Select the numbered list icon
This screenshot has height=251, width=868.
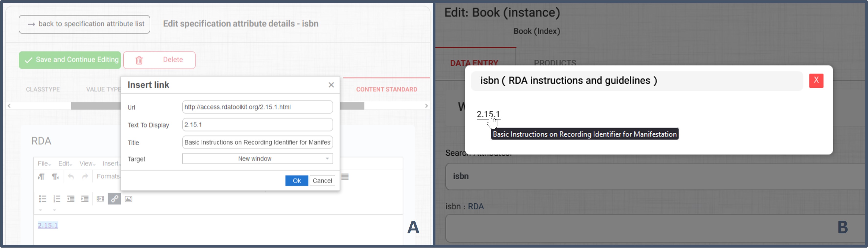pyautogui.click(x=57, y=199)
